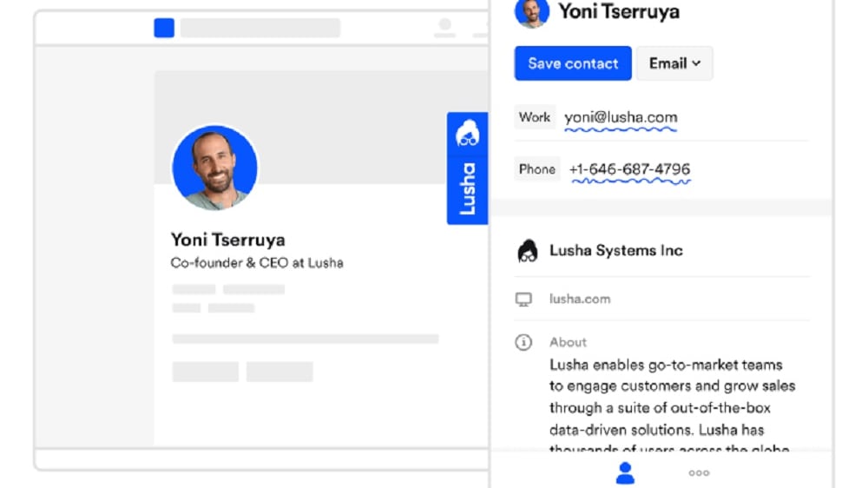Click the Phone label tag
Screen dimensions: 868x488
(537, 169)
